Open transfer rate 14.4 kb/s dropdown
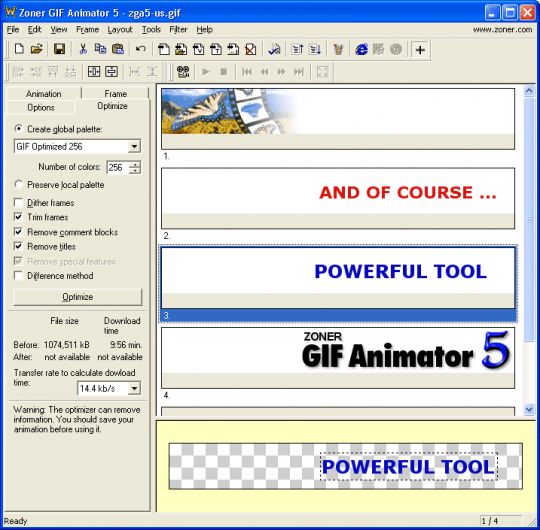This screenshot has height=530, width=540. (134, 388)
